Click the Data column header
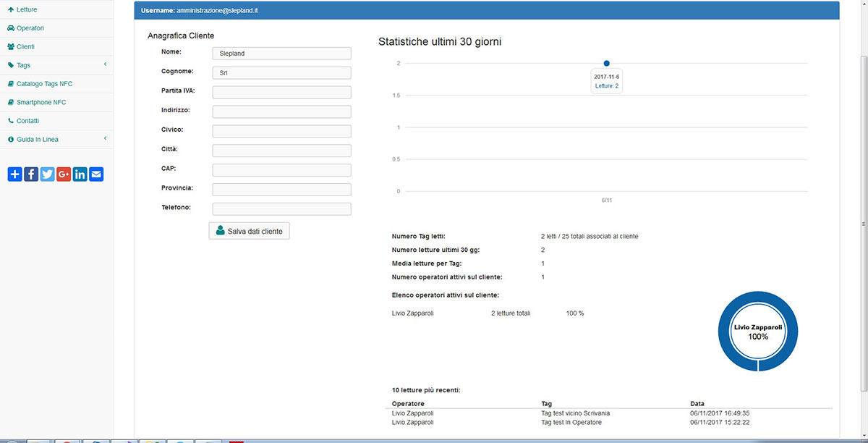 (x=697, y=403)
